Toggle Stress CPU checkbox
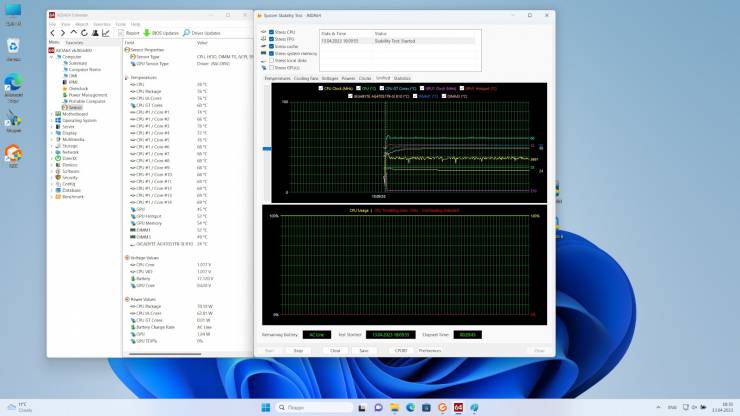 coord(271,32)
